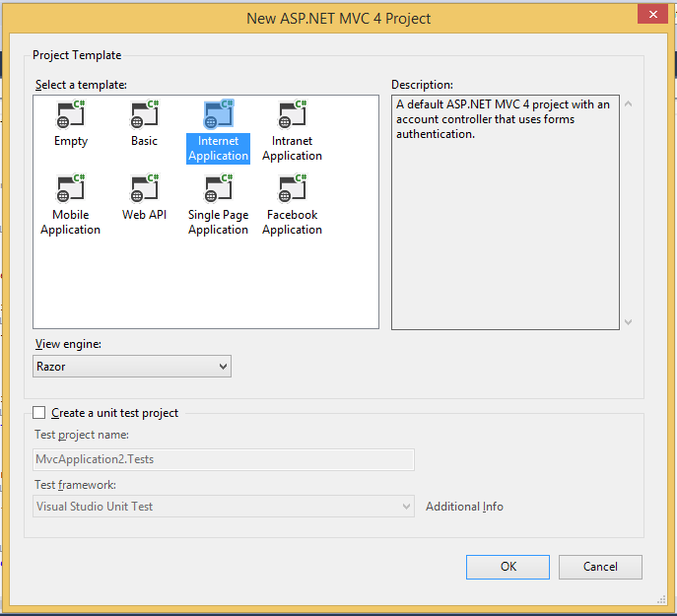The height and width of the screenshot is (616, 677).
Task: Close the New ASP.NET MVC 4 dialog
Action: click(652, 14)
